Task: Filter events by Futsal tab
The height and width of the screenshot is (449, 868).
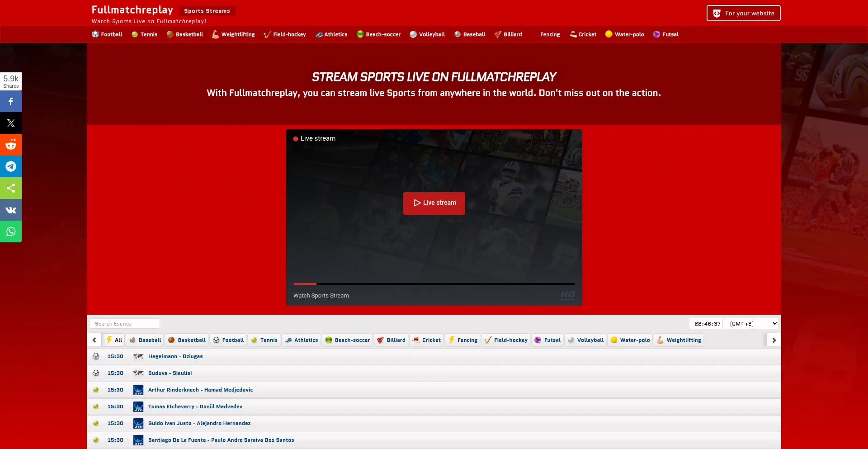Action: [547, 340]
